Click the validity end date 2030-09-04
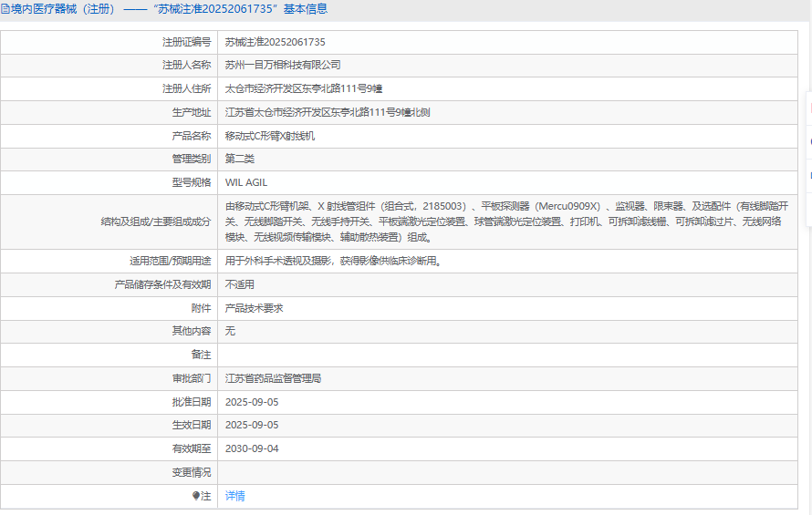The image size is (812, 515). point(252,448)
